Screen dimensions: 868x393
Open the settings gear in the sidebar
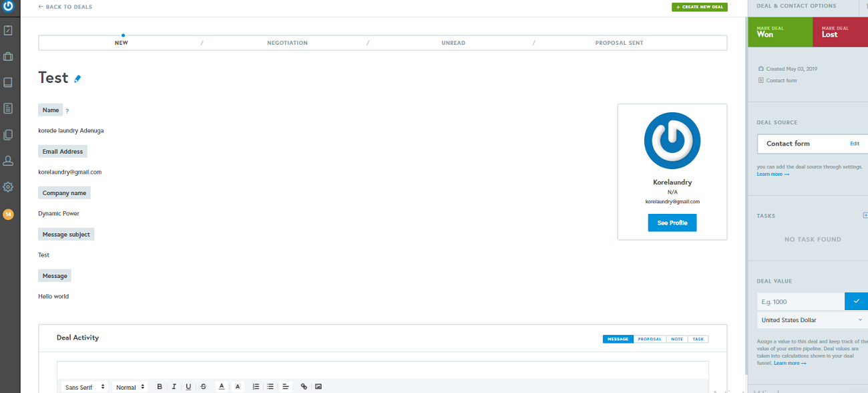pos(8,186)
